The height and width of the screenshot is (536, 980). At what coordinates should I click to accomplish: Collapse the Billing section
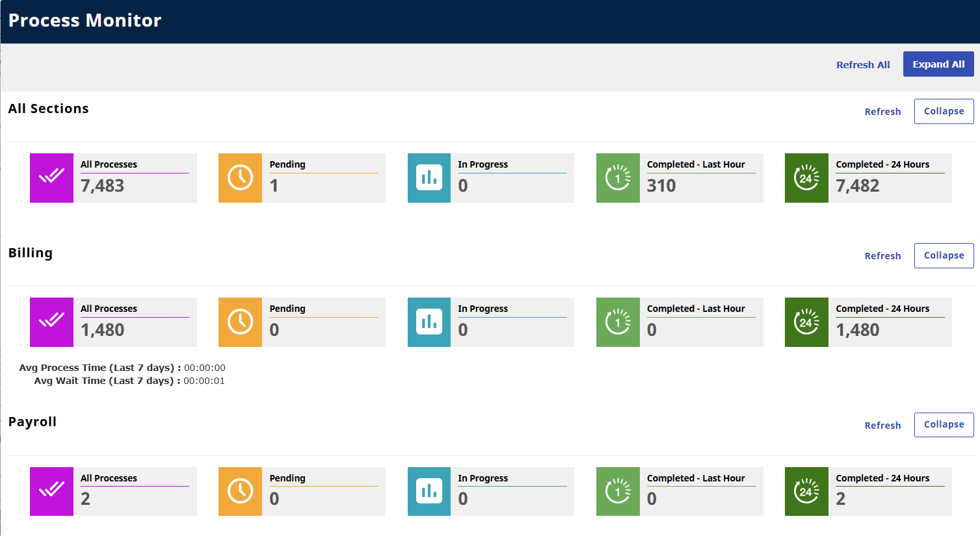point(944,255)
